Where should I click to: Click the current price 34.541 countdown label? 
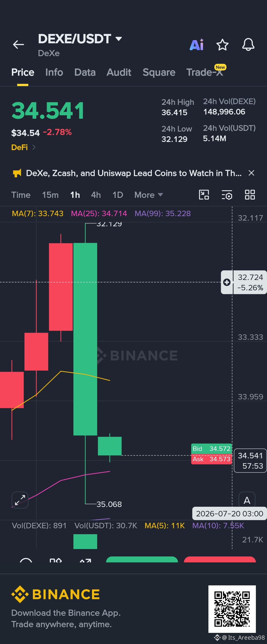[x=250, y=461]
